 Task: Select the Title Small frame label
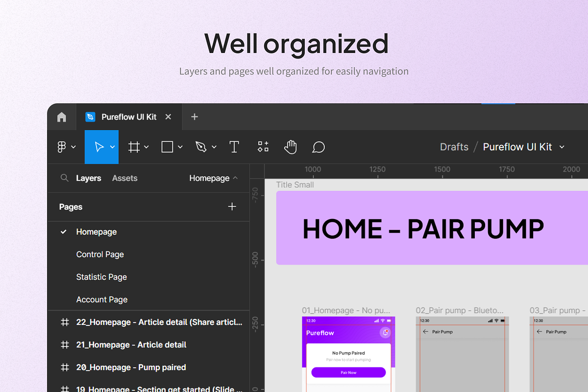(295, 185)
